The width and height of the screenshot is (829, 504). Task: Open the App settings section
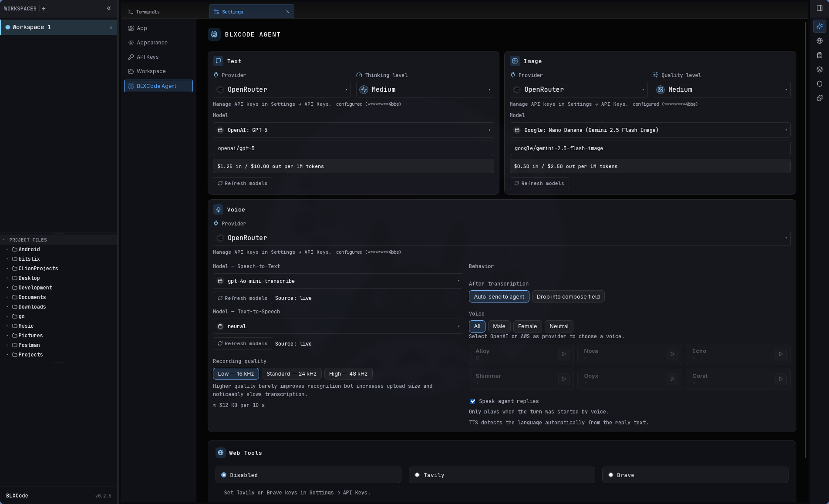point(158,28)
